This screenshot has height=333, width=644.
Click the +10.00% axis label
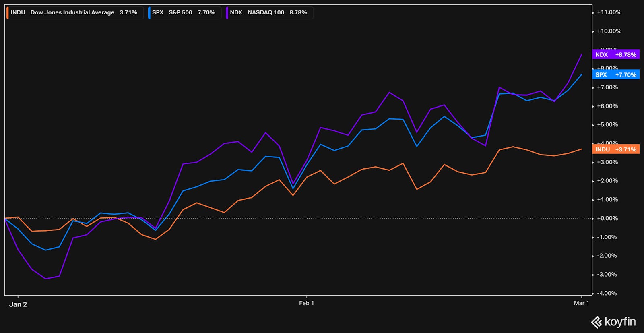pos(609,31)
